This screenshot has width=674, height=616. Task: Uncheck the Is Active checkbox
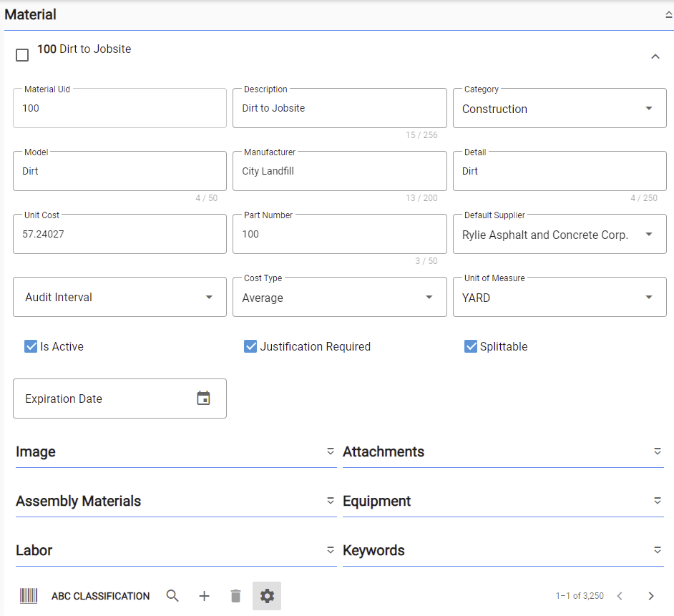pyautogui.click(x=31, y=346)
